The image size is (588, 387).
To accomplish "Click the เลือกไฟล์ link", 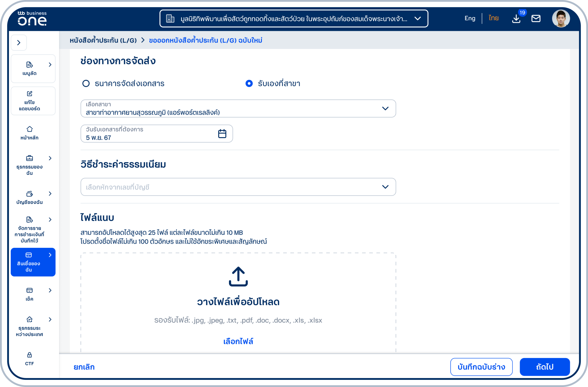I will coord(238,342).
